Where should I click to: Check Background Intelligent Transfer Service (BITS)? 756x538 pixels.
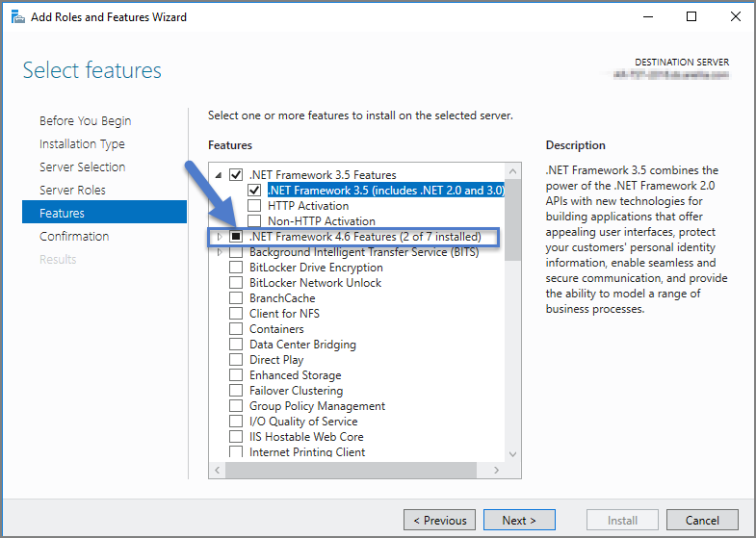click(x=236, y=251)
